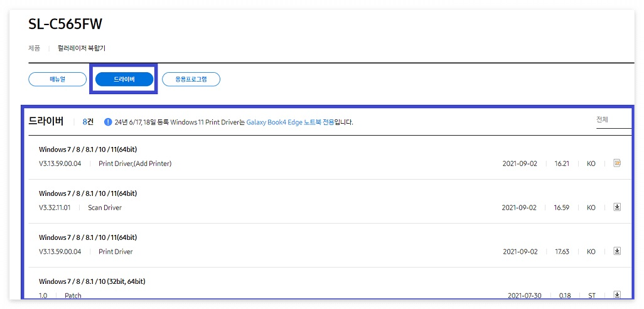Viewport: 644px width, 309px height.
Task: Click the 컬러레이저 복합기 product category
Action: [x=82, y=48]
